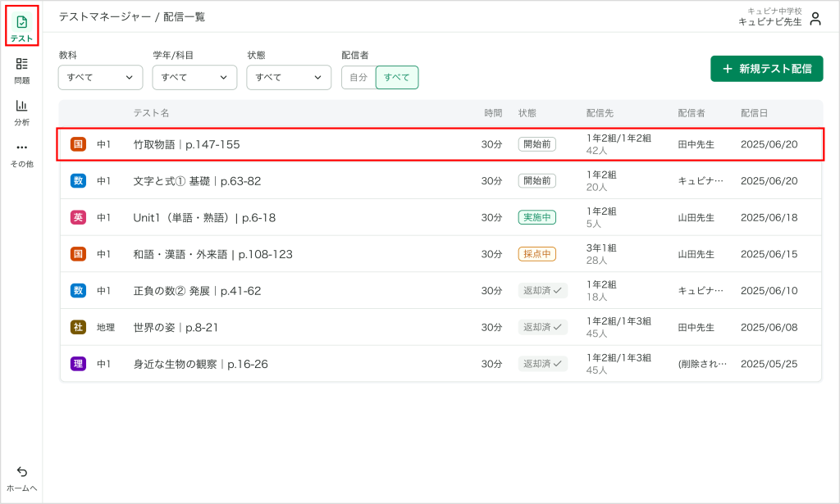Click 実施中 status on Unit1 row
Image resolution: width=840 pixels, height=504 pixels.
[536, 217]
